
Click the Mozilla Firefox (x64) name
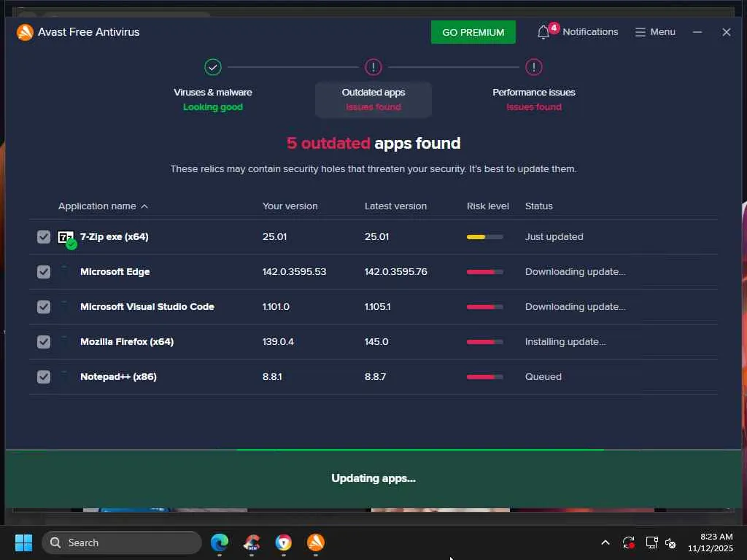point(127,341)
